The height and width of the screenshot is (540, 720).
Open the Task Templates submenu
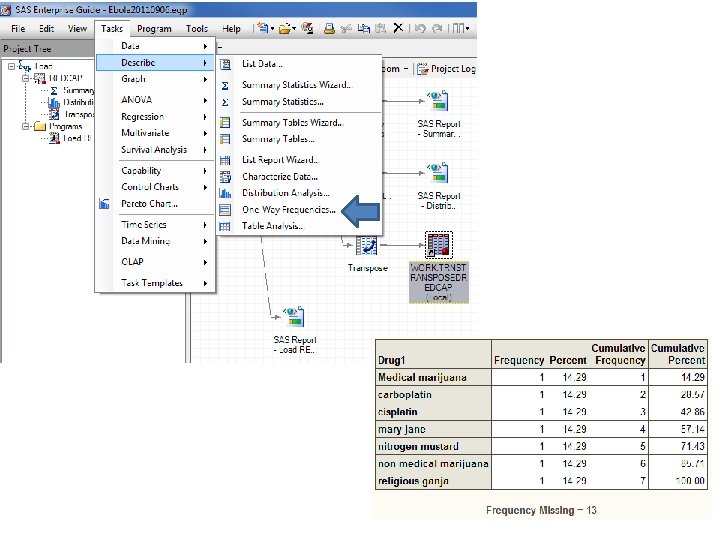[155, 283]
